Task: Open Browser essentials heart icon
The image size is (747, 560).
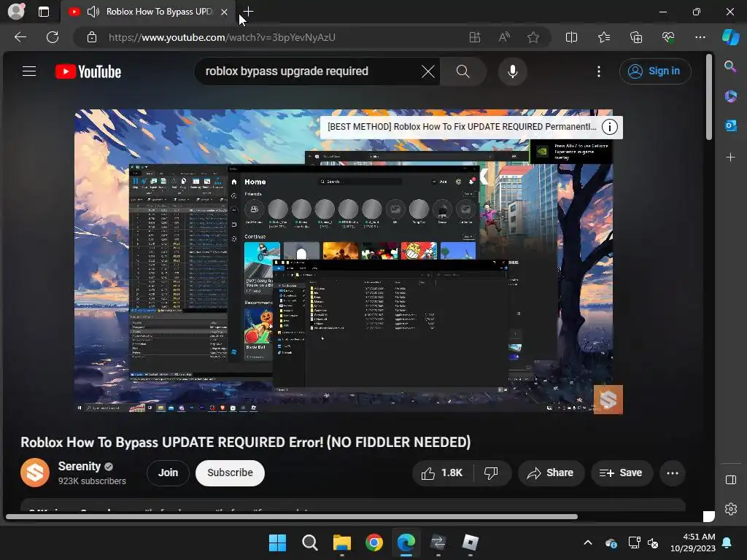Action: [668, 37]
